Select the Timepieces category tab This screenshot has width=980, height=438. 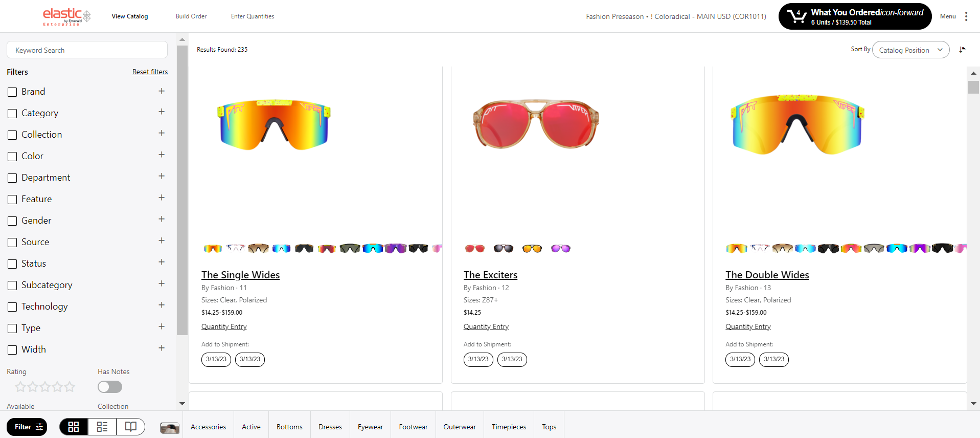(509, 427)
